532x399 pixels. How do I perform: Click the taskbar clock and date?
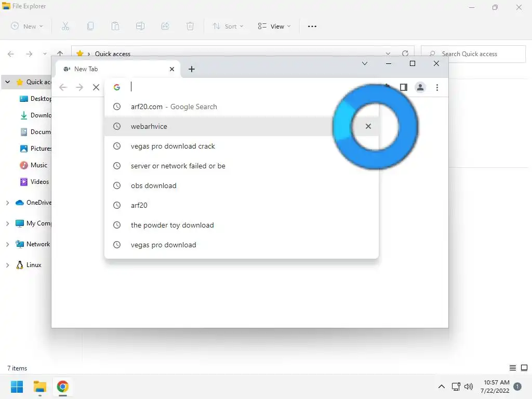(495, 387)
